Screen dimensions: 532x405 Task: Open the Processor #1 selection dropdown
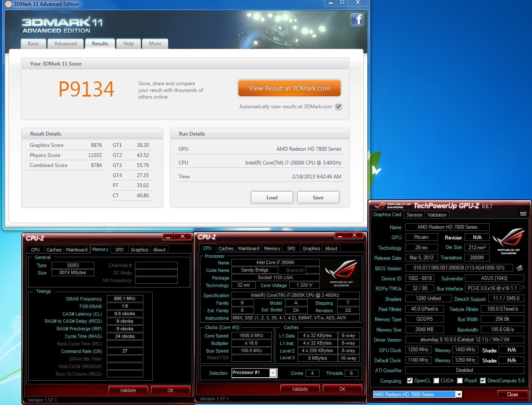(273, 373)
